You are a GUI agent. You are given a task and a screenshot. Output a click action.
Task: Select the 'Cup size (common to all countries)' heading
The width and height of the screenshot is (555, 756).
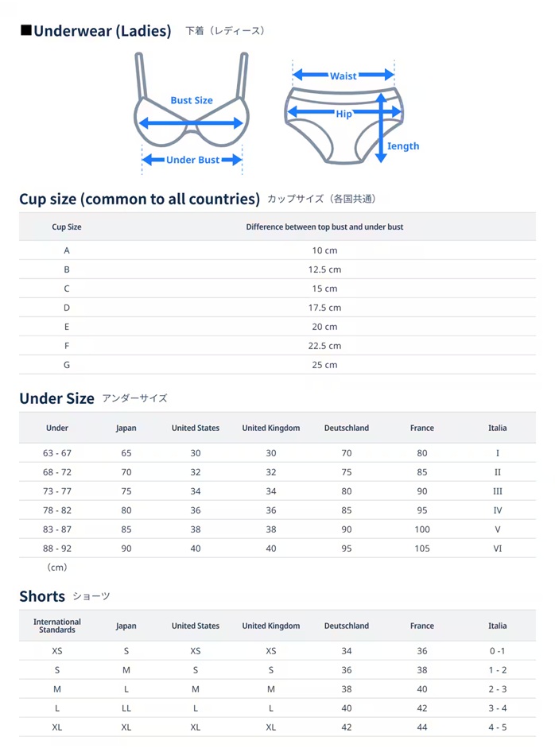pos(140,199)
